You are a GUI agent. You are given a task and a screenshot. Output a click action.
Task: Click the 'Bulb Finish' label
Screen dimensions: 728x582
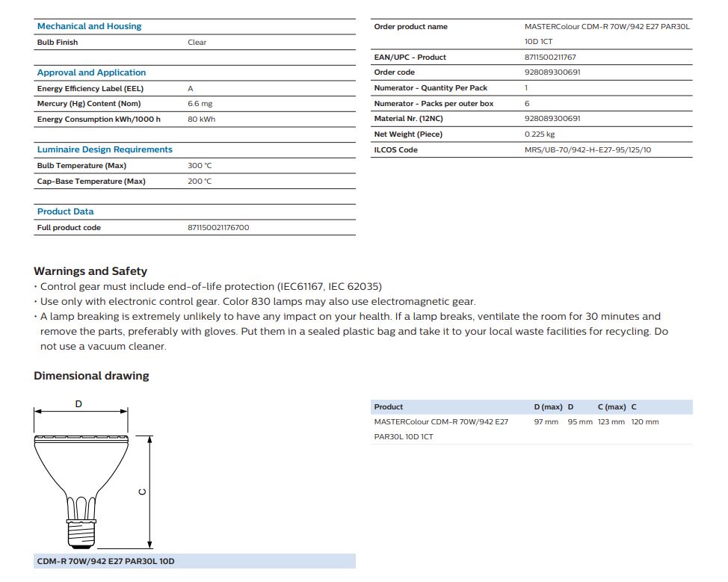(58, 43)
